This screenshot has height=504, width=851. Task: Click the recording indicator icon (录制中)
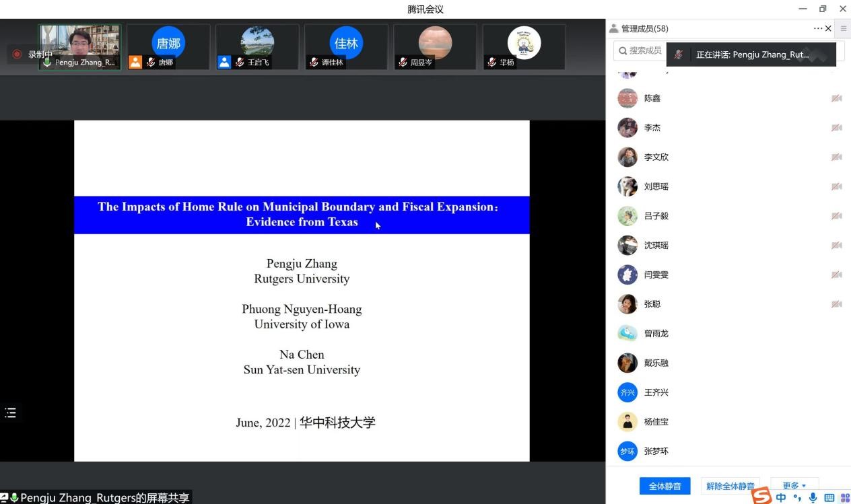17,55
